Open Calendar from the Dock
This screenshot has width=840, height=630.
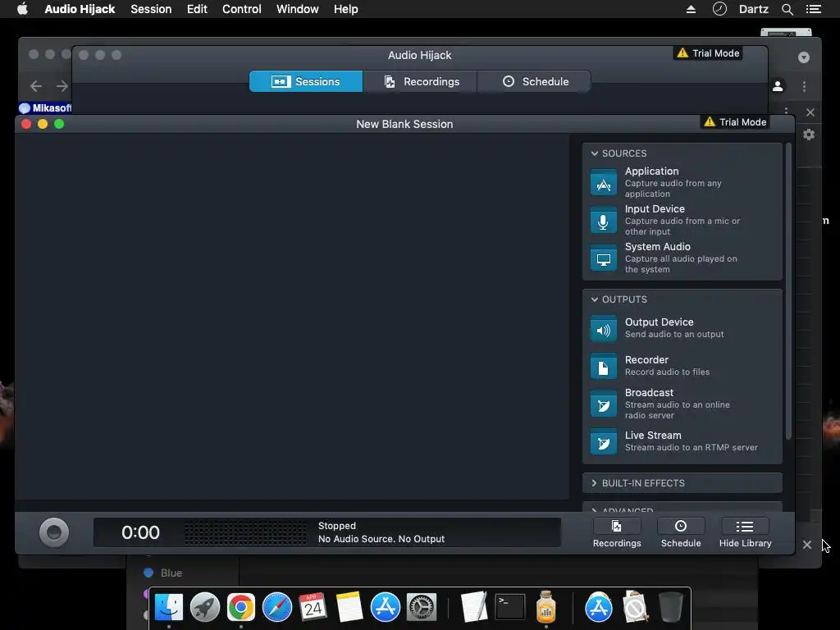313,607
